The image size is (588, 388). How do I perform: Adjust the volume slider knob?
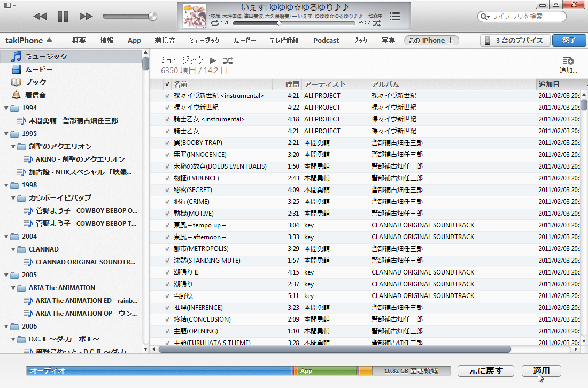(152, 16)
